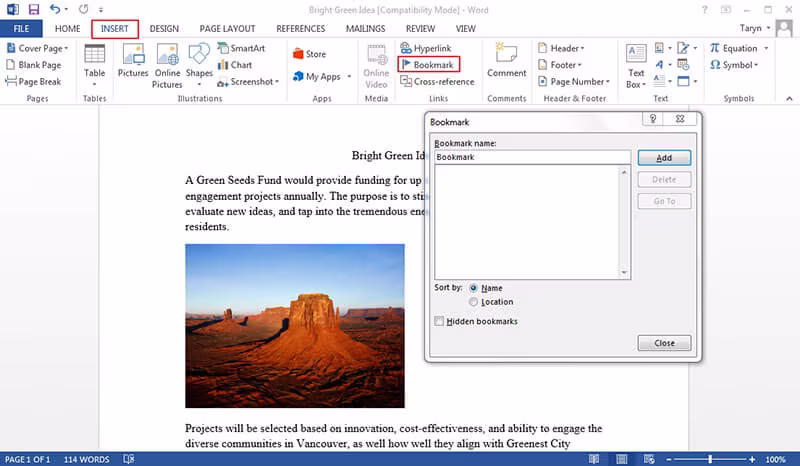The height and width of the screenshot is (466, 800).
Task: Switch to the REFERENCES tab
Action: [301, 29]
